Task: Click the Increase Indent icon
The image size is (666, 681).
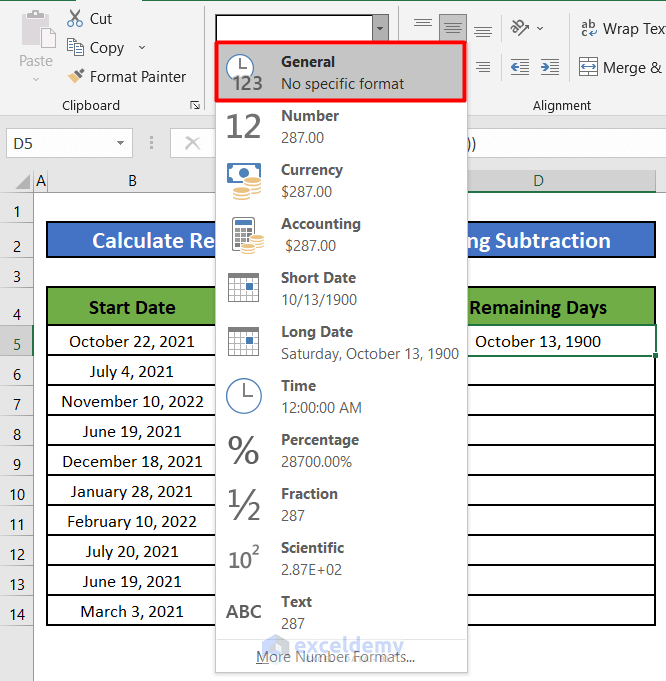Action: click(550, 67)
